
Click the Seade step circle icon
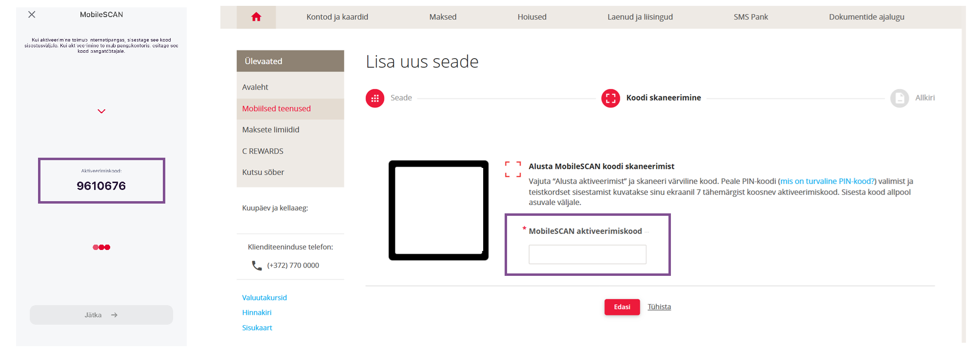point(375,98)
